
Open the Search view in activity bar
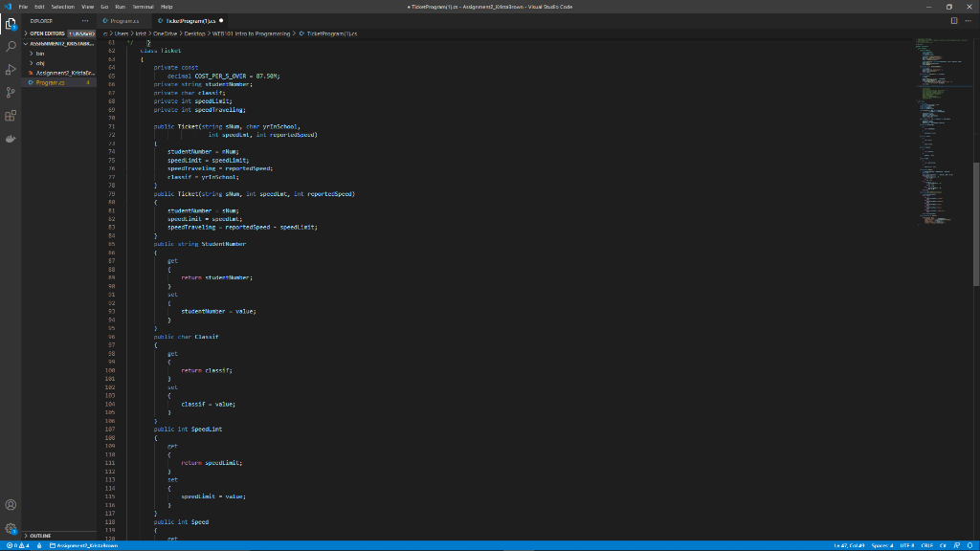tap(11, 47)
